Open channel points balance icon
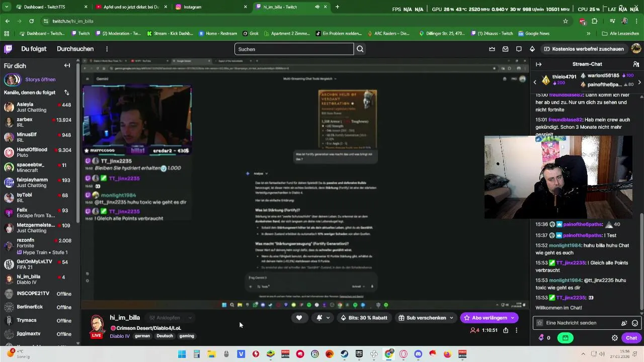Viewport: 644px width, 362px height. coord(541,338)
